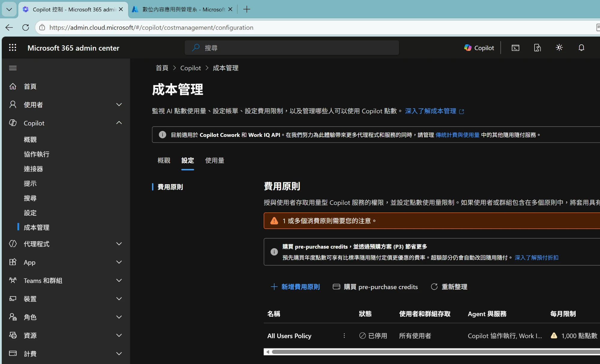Open 連接器 under Copilot
This screenshot has width=600, height=364.
(33, 169)
